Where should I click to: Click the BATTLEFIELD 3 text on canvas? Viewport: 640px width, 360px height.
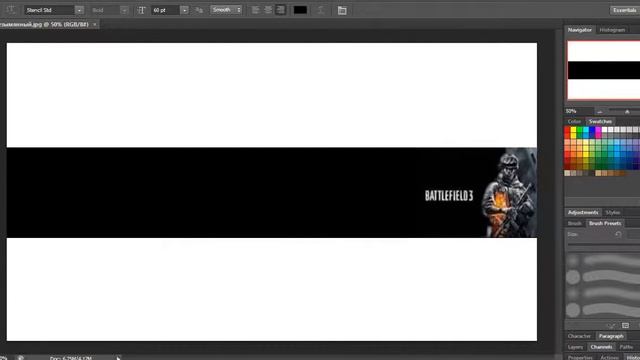[449, 196]
